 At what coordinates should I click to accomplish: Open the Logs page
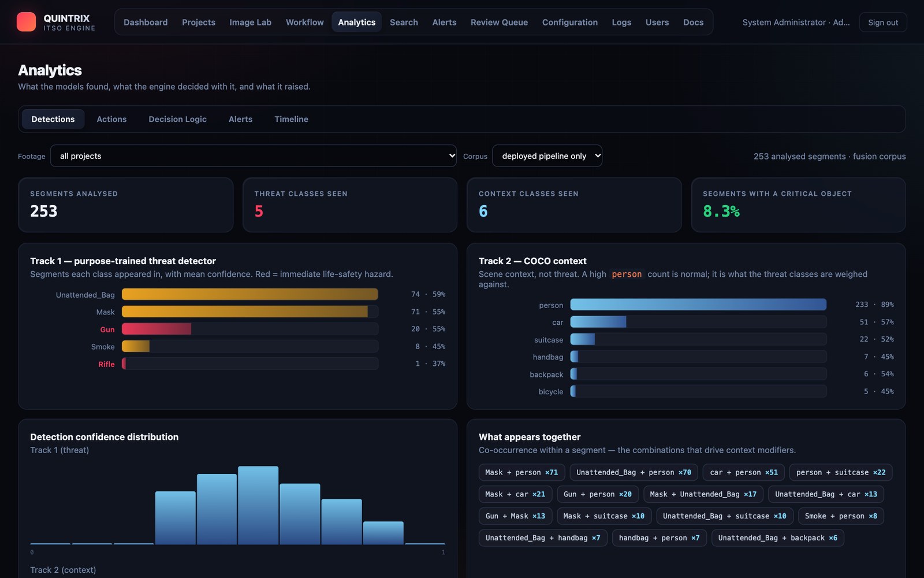(x=621, y=22)
